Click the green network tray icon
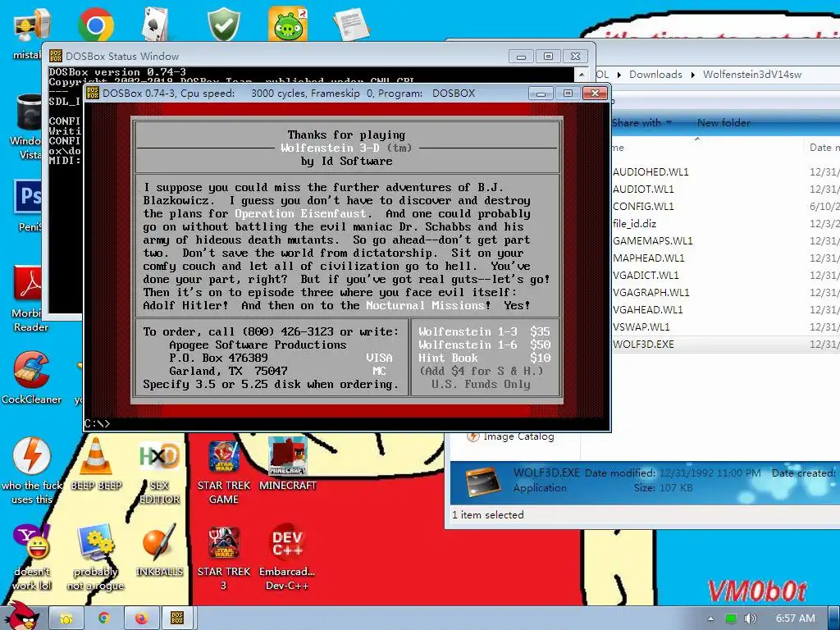 [731, 619]
